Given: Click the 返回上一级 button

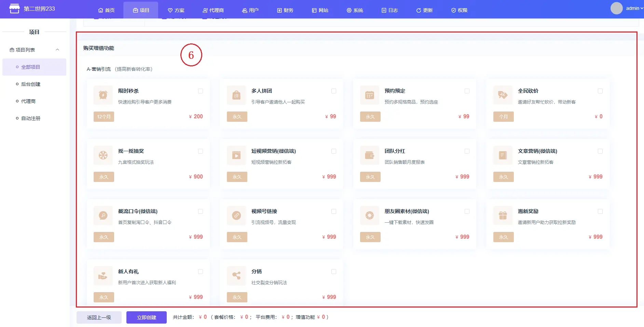Looking at the screenshot, I should pyautogui.click(x=99, y=317).
